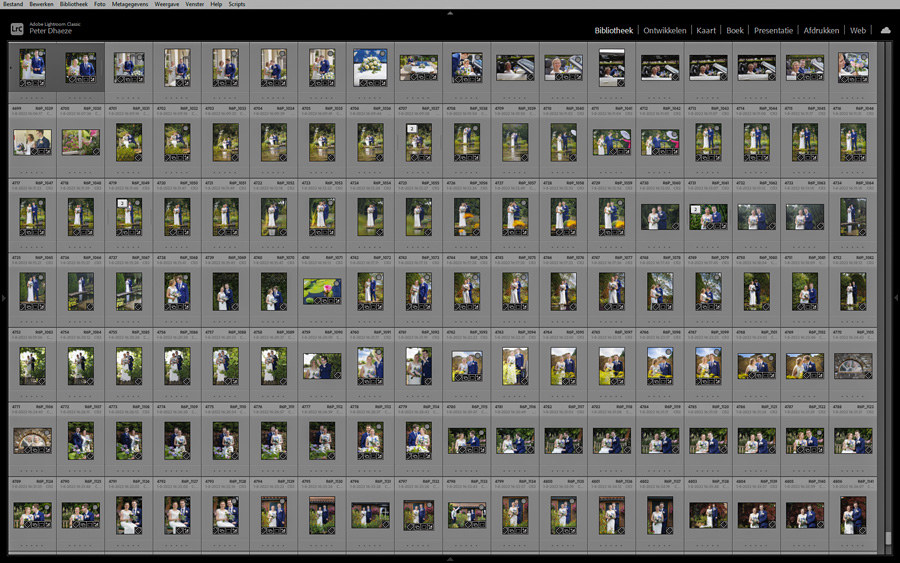This screenshot has height=563, width=900.
Task: Open the Bestand menu
Action: (x=13, y=4)
